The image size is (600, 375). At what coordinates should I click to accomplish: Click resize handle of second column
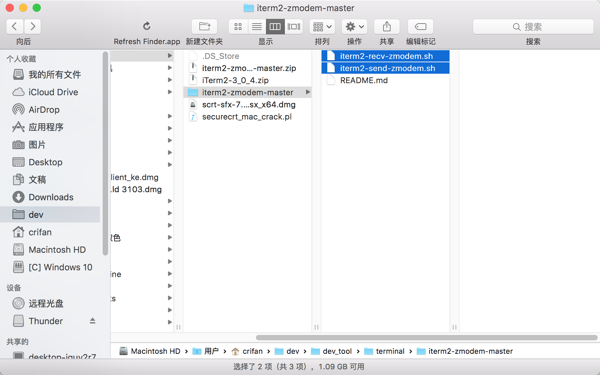point(316,327)
